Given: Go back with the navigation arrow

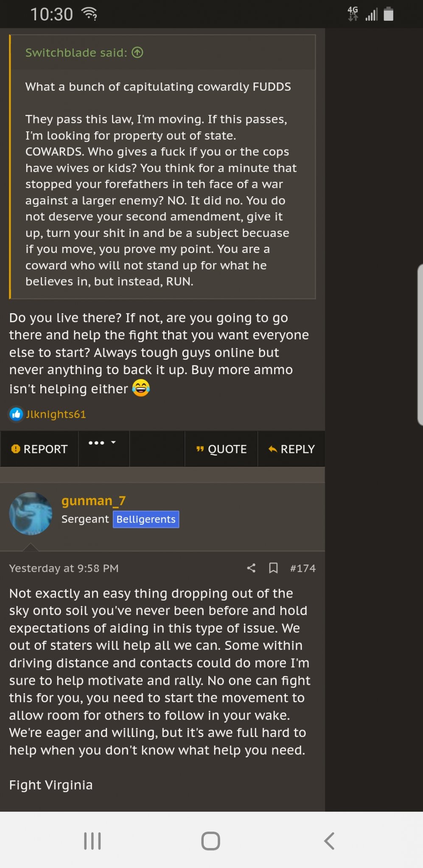Looking at the screenshot, I should [x=329, y=841].
